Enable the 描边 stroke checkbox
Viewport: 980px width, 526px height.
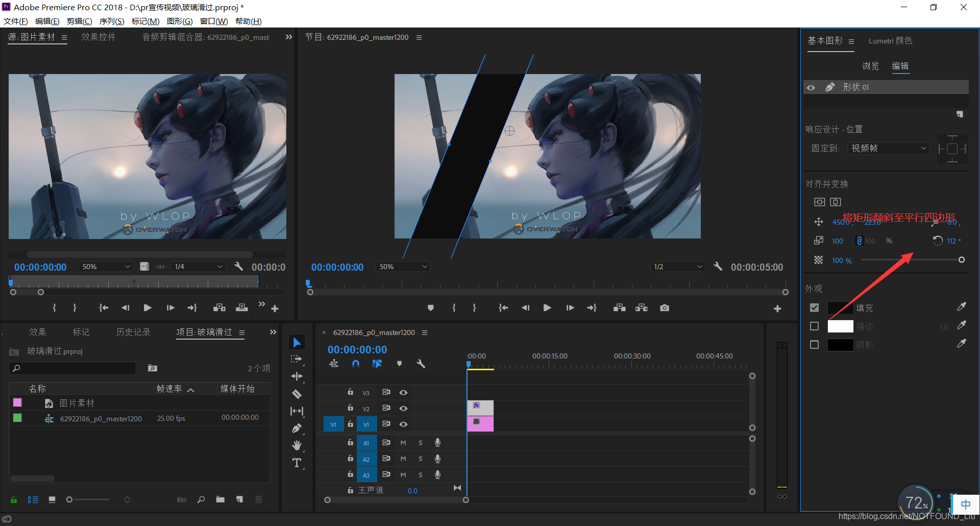814,326
